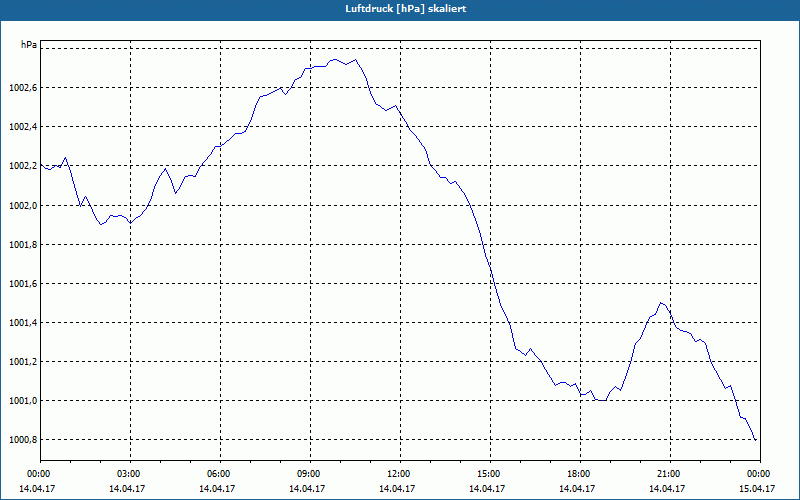Viewport: 800px width, 500px height.
Task: Click the 14.04.17 date under 12:00
Action: click(397, 488)
